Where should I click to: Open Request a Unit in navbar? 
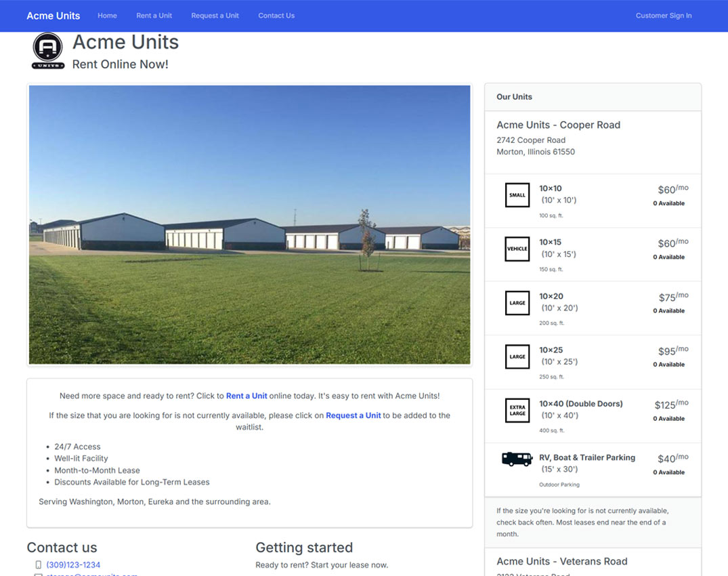click(x=215, y=16)
